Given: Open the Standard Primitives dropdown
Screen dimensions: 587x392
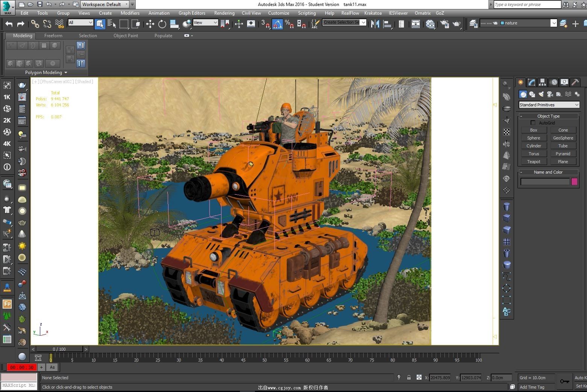Looking at the screenshot, I should [549, 105].
